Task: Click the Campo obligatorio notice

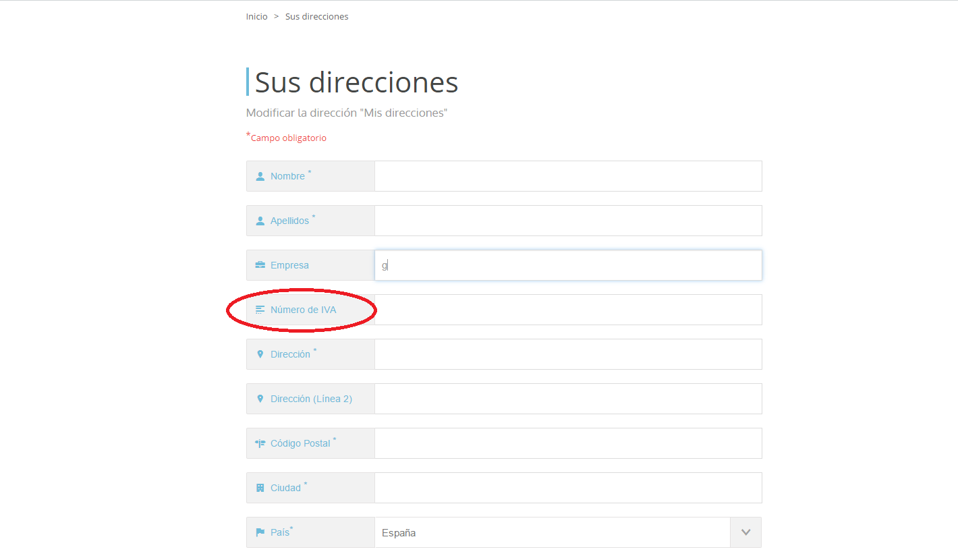Action: pos(287,137)
